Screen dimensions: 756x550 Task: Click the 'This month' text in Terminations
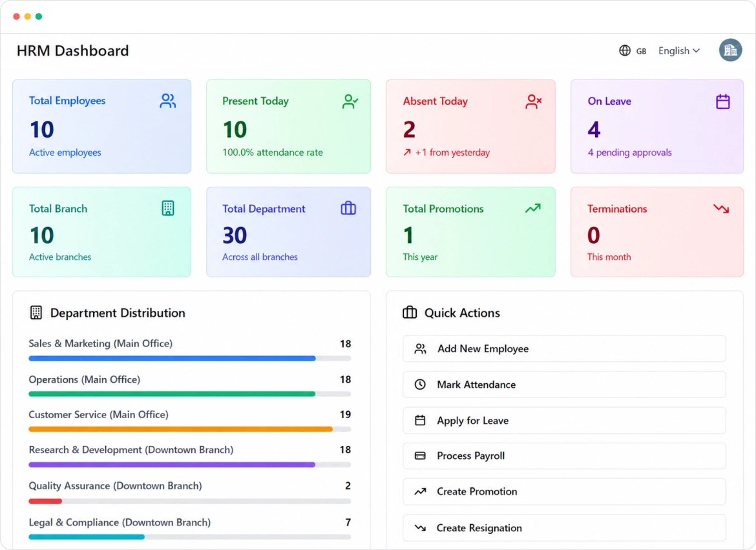tap(609, 257)
